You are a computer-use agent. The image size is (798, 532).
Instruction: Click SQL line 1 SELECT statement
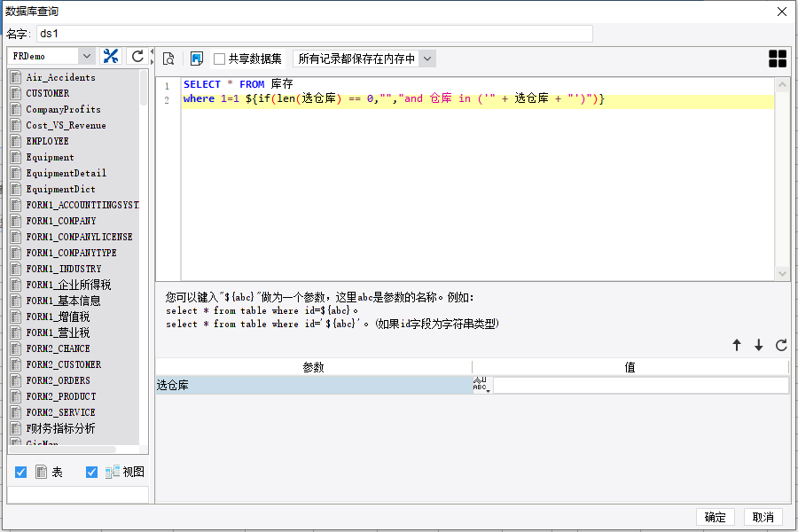(239, 84)
